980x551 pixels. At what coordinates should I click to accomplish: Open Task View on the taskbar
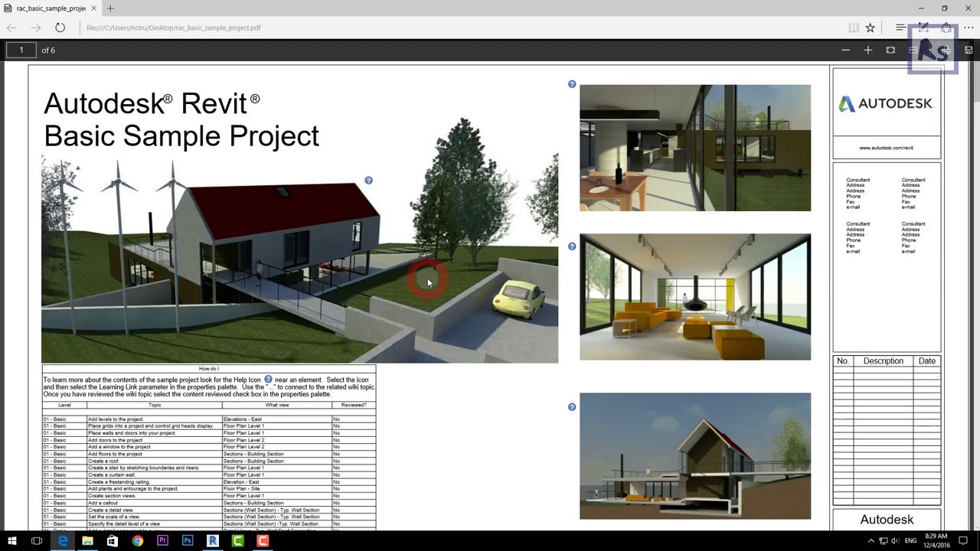36,541
